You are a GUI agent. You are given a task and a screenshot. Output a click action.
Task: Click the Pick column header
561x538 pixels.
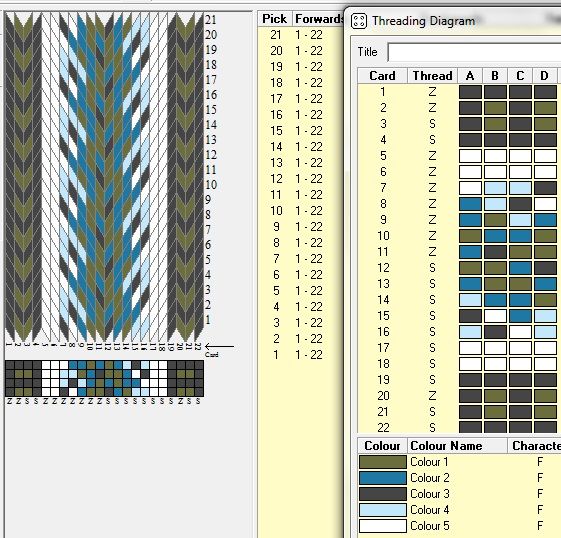click(274, 19)
